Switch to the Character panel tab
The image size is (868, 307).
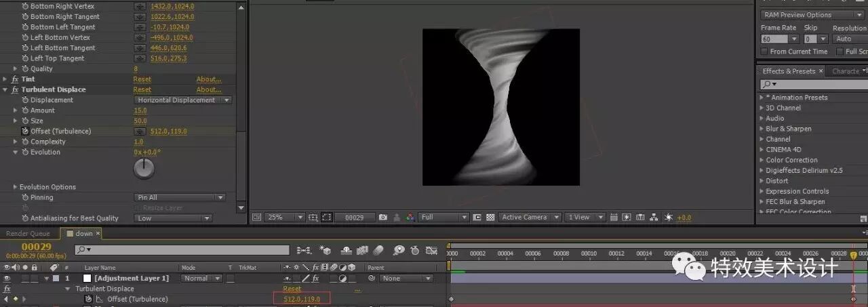[846, 71]
